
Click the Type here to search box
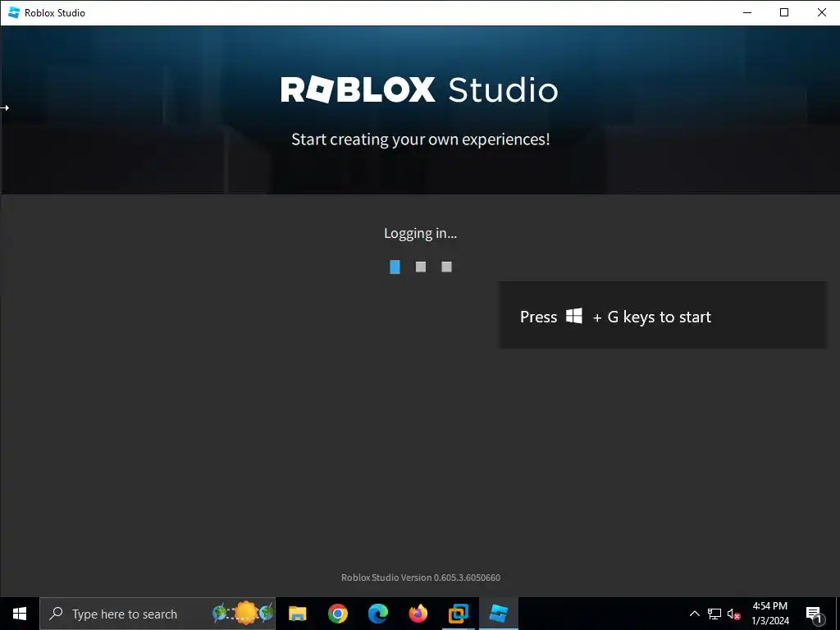tap(157, 614)
